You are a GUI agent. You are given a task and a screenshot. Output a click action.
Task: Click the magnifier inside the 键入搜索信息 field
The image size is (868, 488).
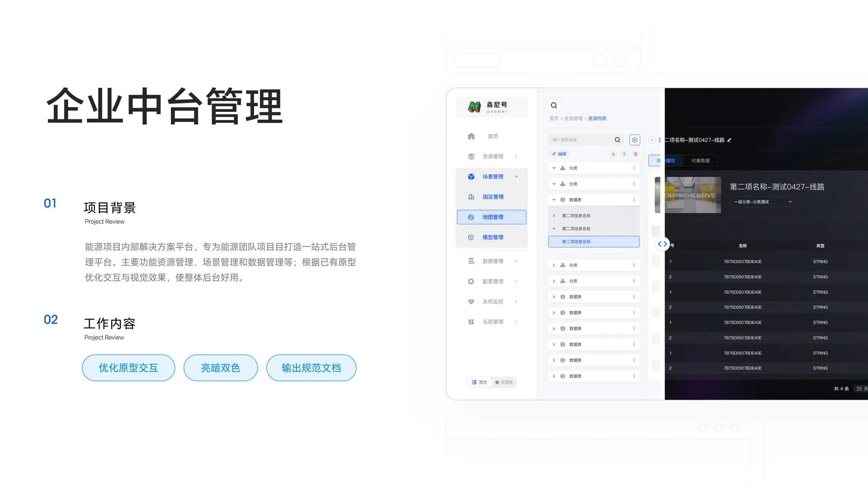(x=618, y=140)
